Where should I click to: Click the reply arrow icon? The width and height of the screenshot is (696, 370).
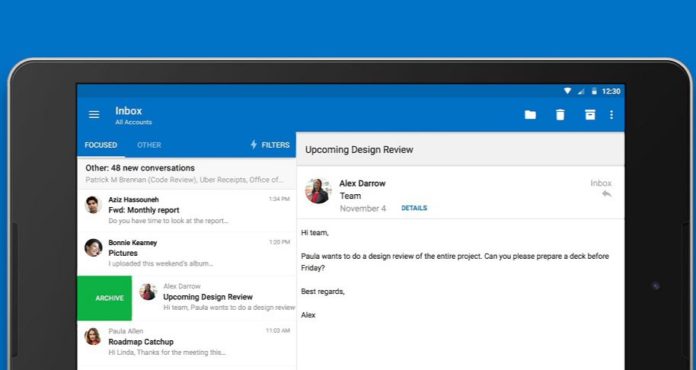606,194
